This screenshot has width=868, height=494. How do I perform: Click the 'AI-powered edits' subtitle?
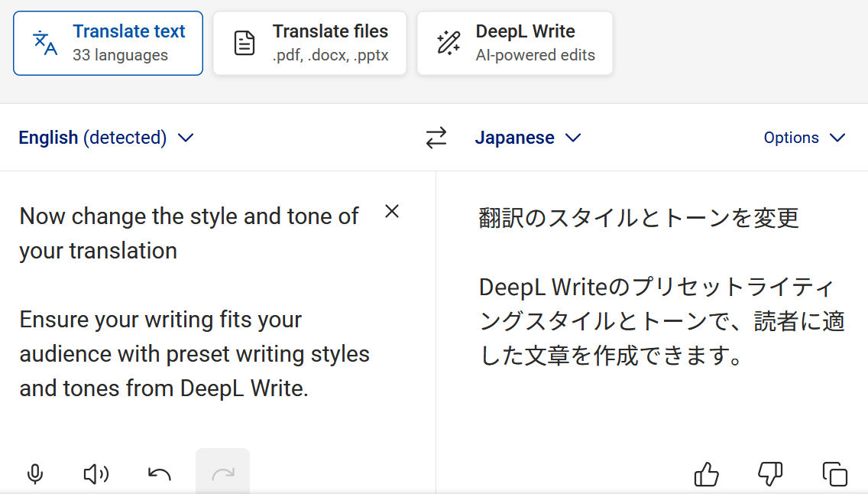pos(536,55)
